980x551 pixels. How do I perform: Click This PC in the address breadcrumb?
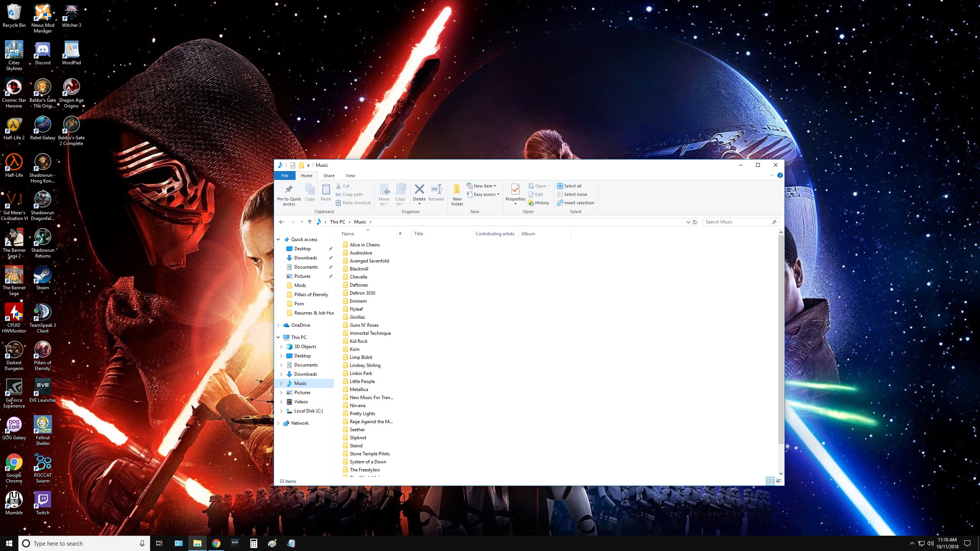337,222
